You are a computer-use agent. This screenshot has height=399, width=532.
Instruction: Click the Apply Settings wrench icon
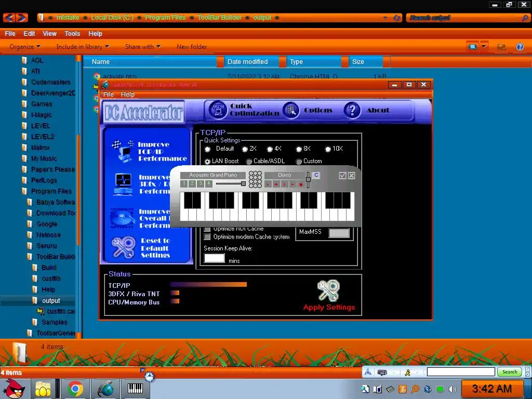328,291
